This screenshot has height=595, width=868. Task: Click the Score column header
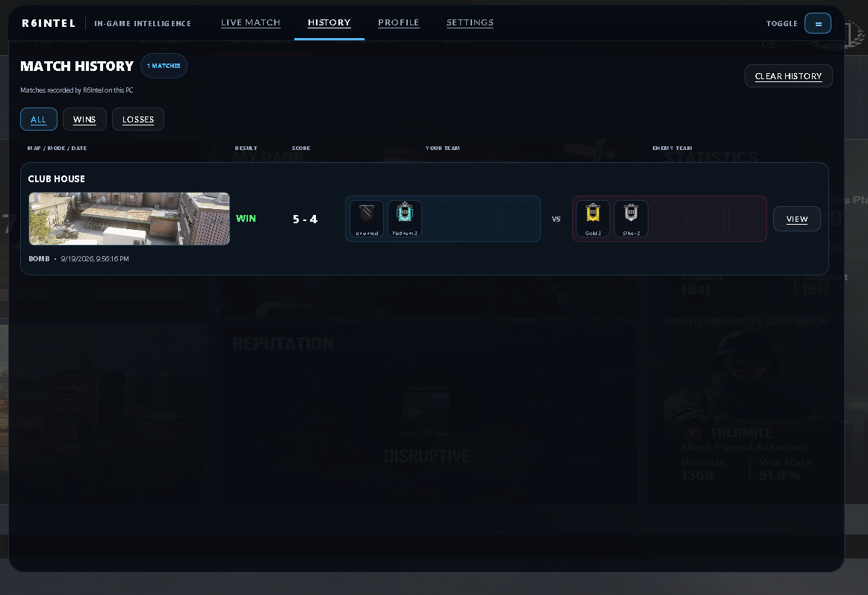pos(301,149)
